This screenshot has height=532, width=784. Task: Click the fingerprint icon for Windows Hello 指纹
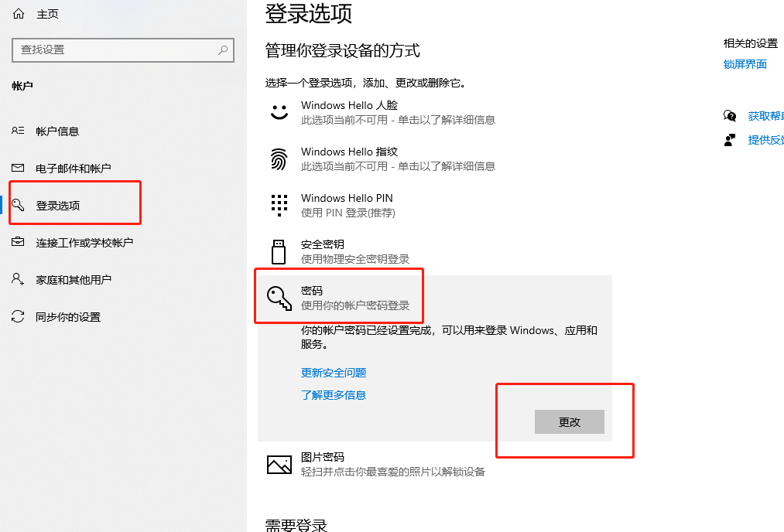(279, 159)
